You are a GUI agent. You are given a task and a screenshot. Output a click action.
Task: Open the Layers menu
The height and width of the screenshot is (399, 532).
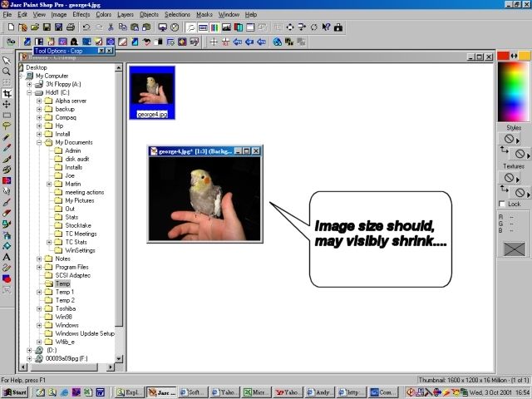coord(125,14)
